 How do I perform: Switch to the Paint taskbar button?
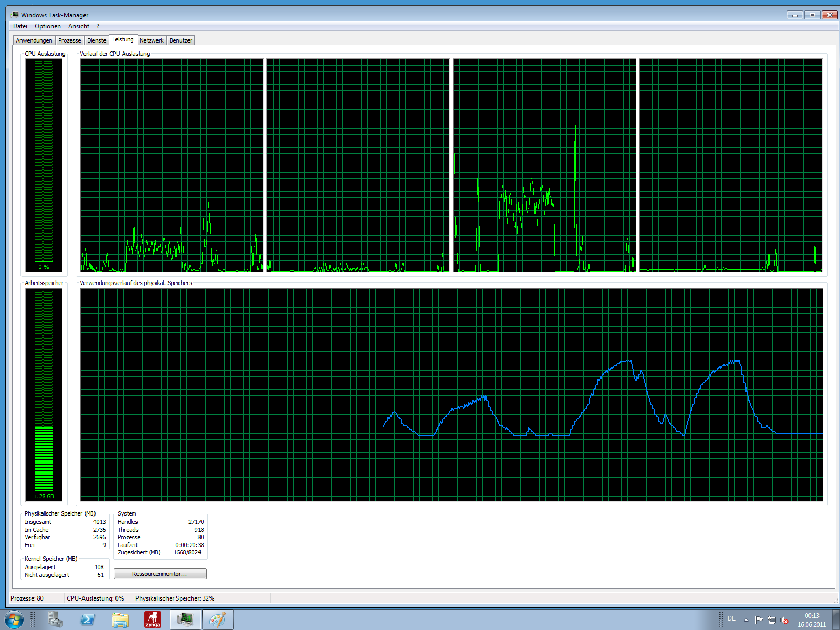click(x=218, y=620)
